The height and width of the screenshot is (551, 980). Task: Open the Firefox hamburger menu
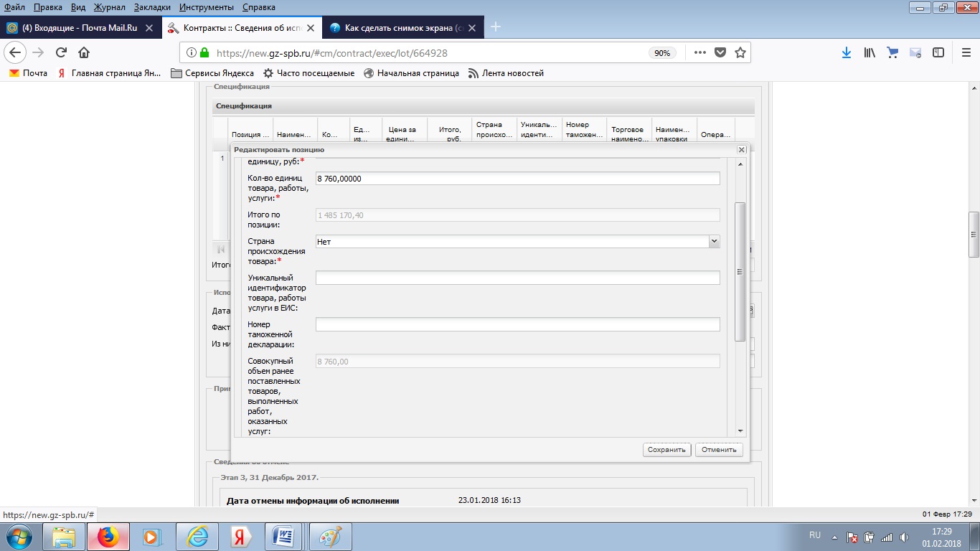[966, 52]
